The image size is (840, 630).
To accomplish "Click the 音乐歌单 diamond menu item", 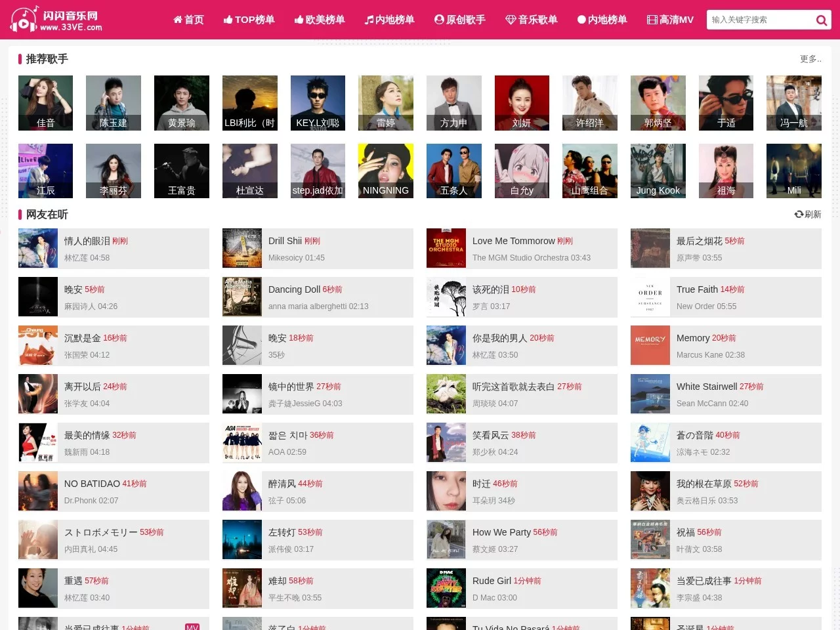I will click(532, 20).
